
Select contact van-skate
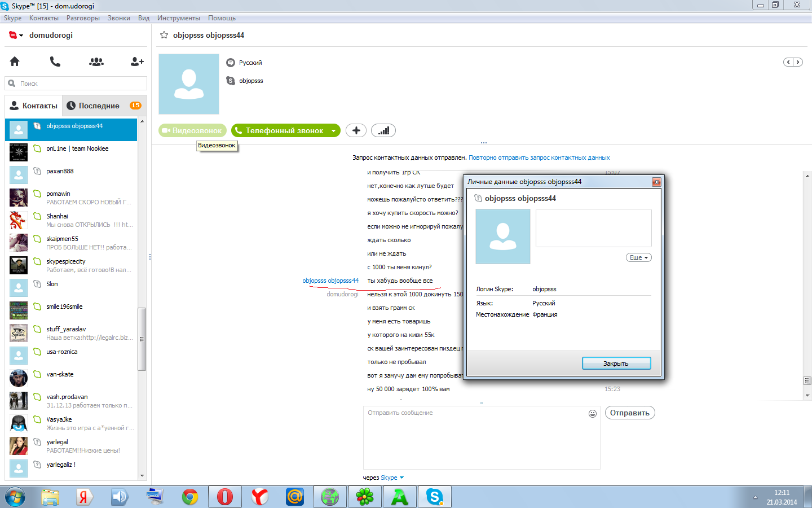pyautogui.click(x=71, y=378)
